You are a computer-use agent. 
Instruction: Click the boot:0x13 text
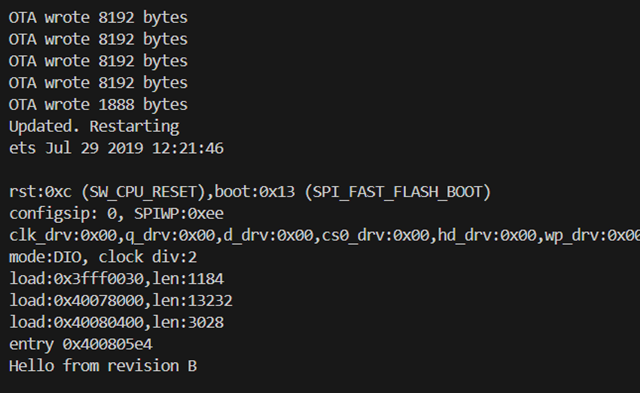pos(255,192)
